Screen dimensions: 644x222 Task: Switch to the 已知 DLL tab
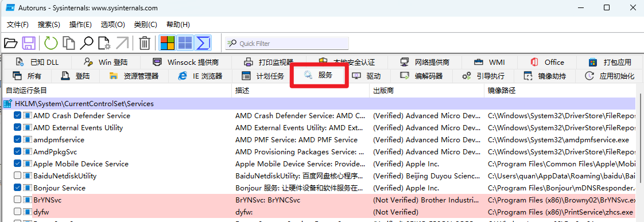point(37,63)
